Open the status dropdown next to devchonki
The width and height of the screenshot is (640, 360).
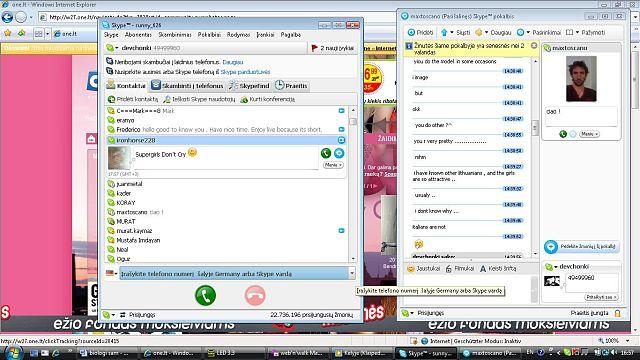(112, 48)
